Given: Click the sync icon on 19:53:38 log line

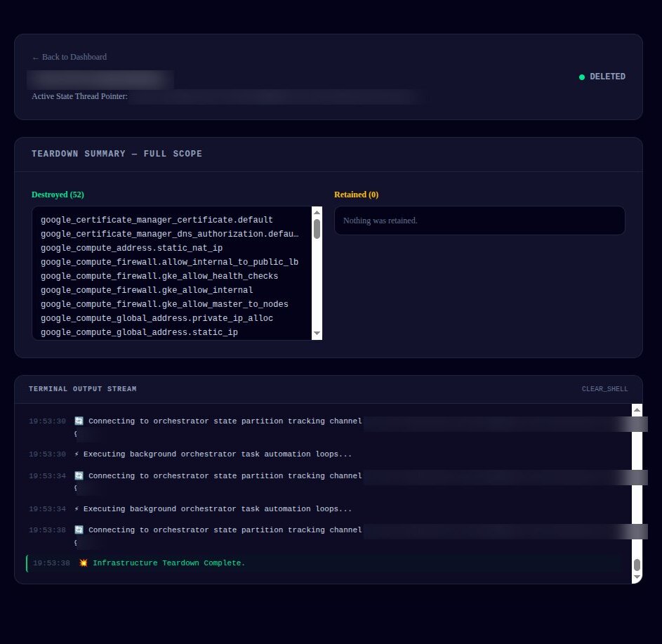Looking at the screenshot, I should click(79, 530).
